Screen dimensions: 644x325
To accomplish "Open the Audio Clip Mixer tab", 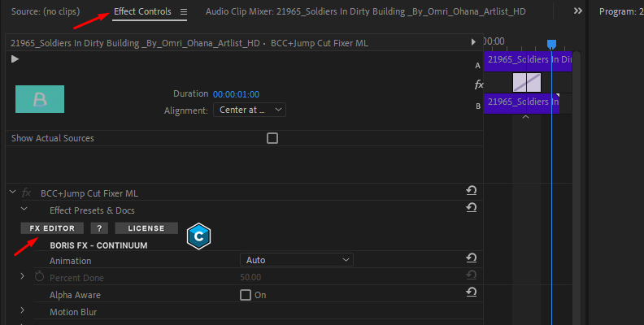I will (x=366, y=11).
